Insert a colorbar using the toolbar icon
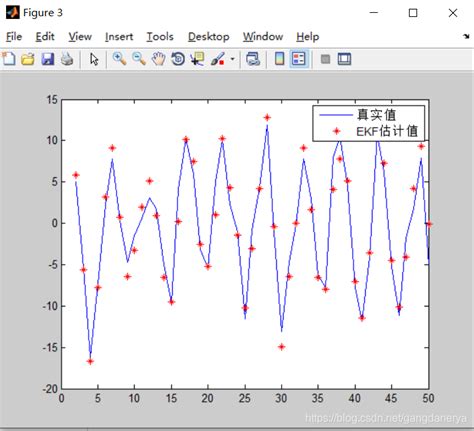 [279, 59]
